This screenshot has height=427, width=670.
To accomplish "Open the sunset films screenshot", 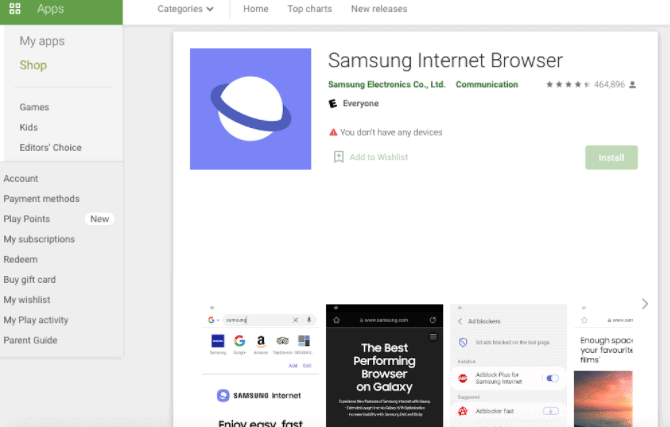I will (603, 365).
